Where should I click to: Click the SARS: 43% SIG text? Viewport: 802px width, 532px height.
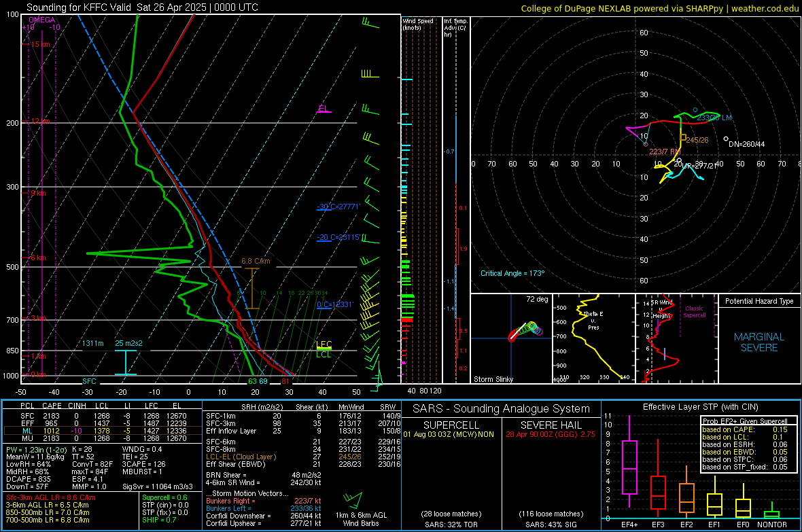[551, 525]
